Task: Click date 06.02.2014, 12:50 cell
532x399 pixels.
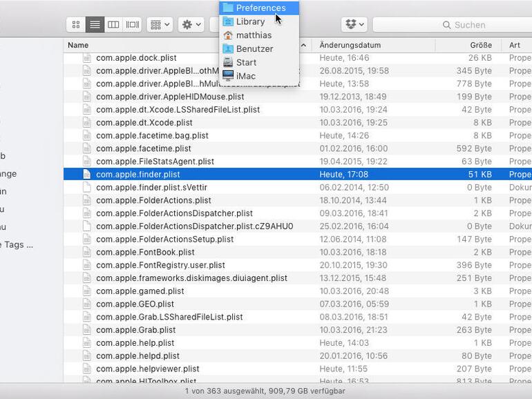Action: pos(354,187)
